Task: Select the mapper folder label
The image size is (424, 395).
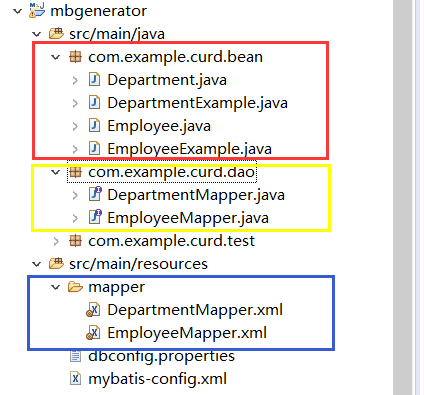Action: [x=117, y=287]
